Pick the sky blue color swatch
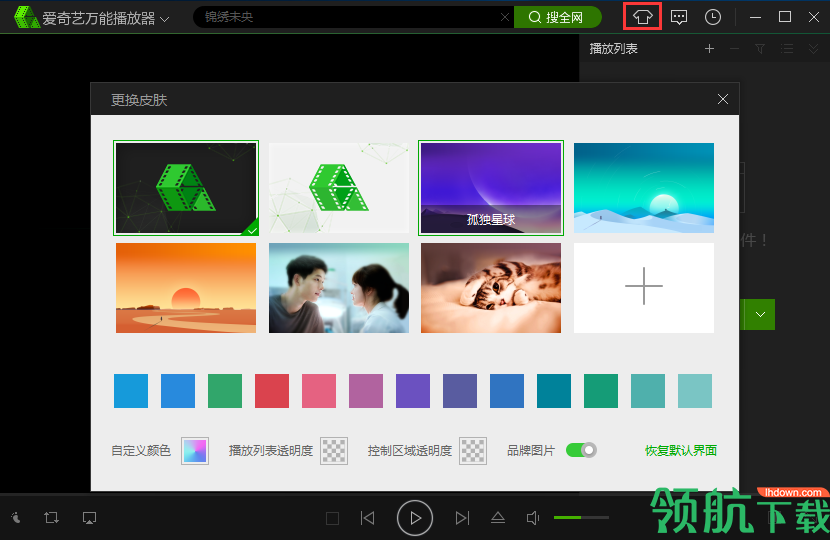This screenshot has height=540, width=830. 131,391
